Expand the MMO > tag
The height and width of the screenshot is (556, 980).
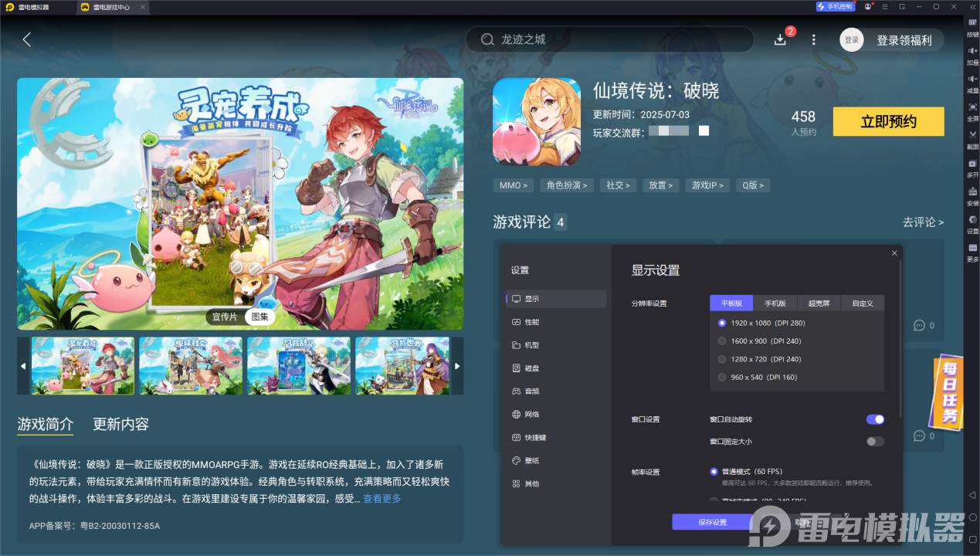pyautogui.click(x=514, y=185)
